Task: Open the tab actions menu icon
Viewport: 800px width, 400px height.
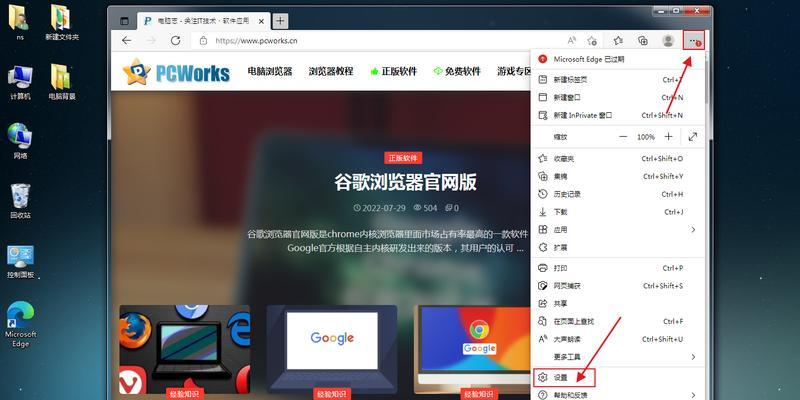Action: 124,21
